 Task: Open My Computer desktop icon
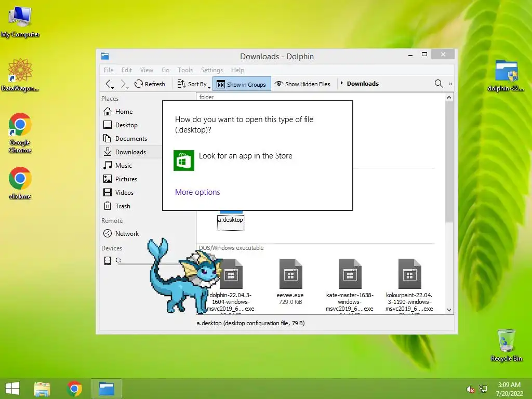20,21
